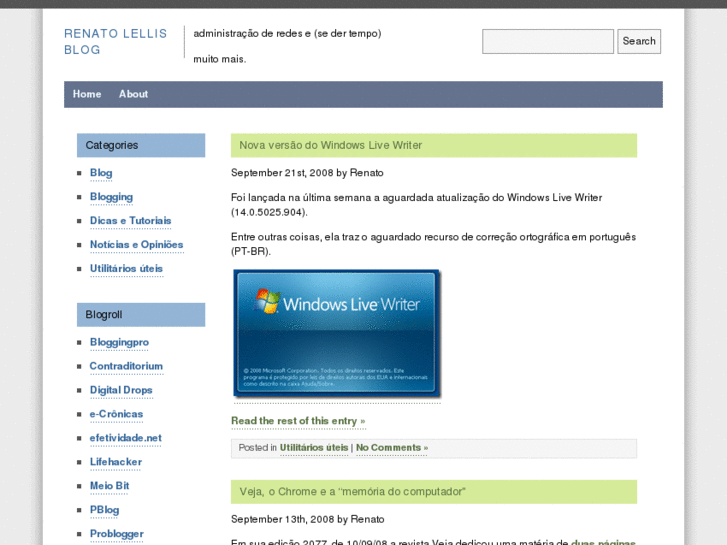Click the date September 21st, 2008 by Renato

point(307,173)
